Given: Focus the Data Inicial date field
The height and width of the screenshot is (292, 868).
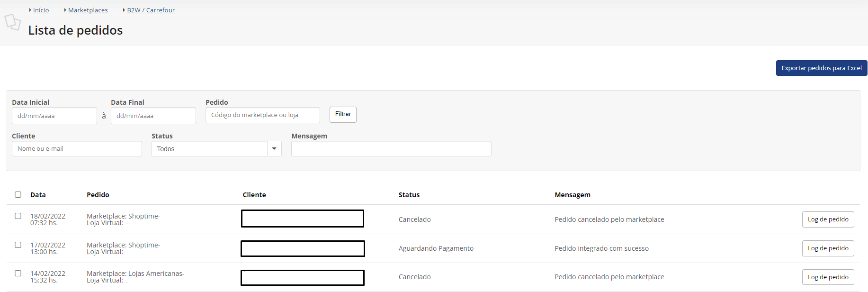Looking at the screenshot, I should (x=54, y=116).
